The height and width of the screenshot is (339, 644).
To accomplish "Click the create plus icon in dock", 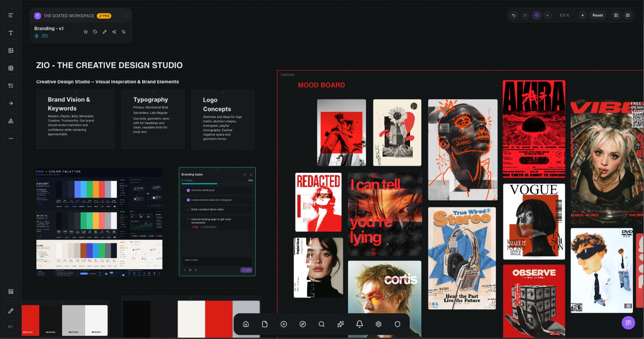I will pos(284,324).
